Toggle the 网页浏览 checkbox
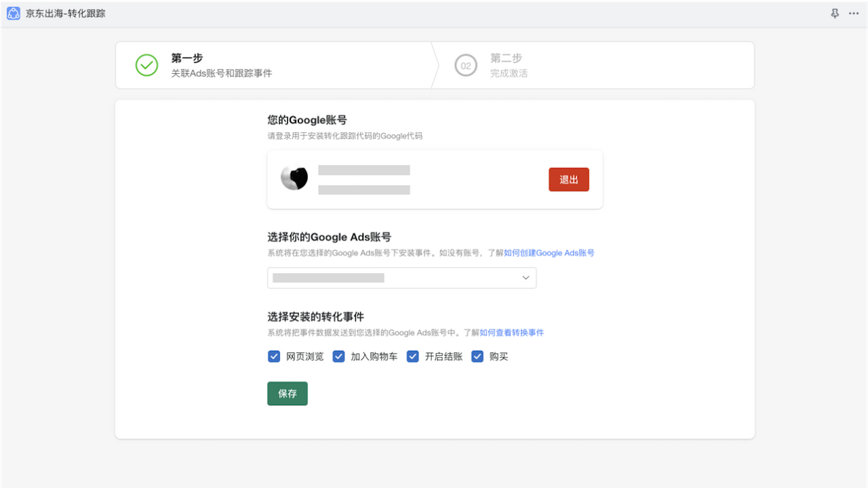The height and width of the screenshot is (488, 868). point(274,357)
